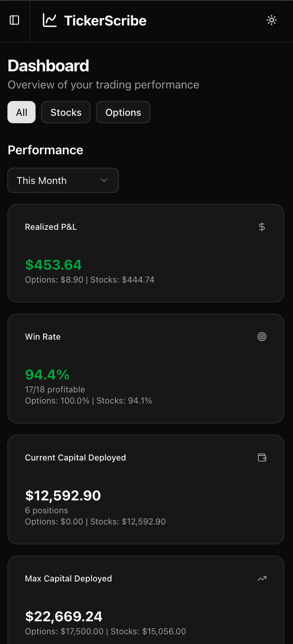Select the Realized P&L card
The height and width of the screenshot is (644, 293).
pyautogui.click(x=146, y=253)
